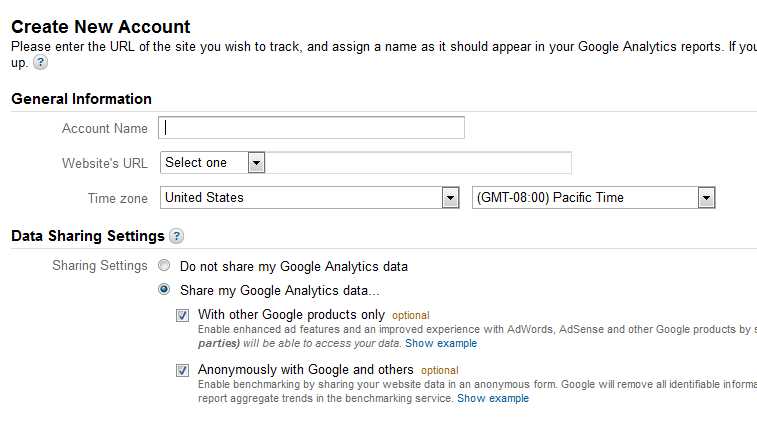Click the 'Data Sharing Settings' heading text
Viewport: 757px width, 421px height.
[x=88, y=236]
